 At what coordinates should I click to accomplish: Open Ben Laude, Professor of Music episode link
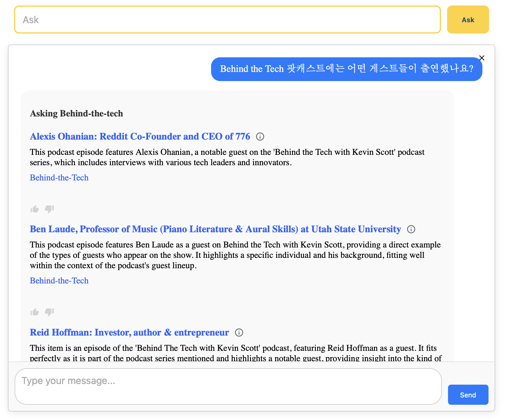(215, 229)
